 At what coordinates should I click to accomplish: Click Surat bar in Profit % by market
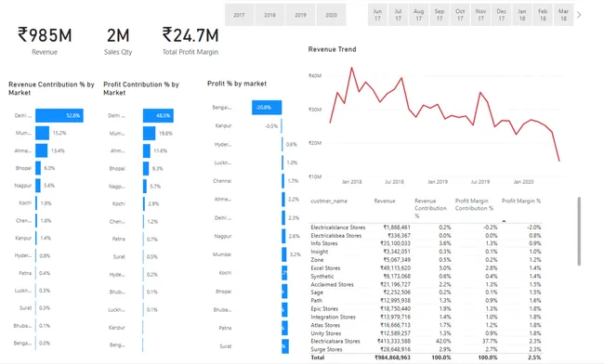[x=285, y=346]
